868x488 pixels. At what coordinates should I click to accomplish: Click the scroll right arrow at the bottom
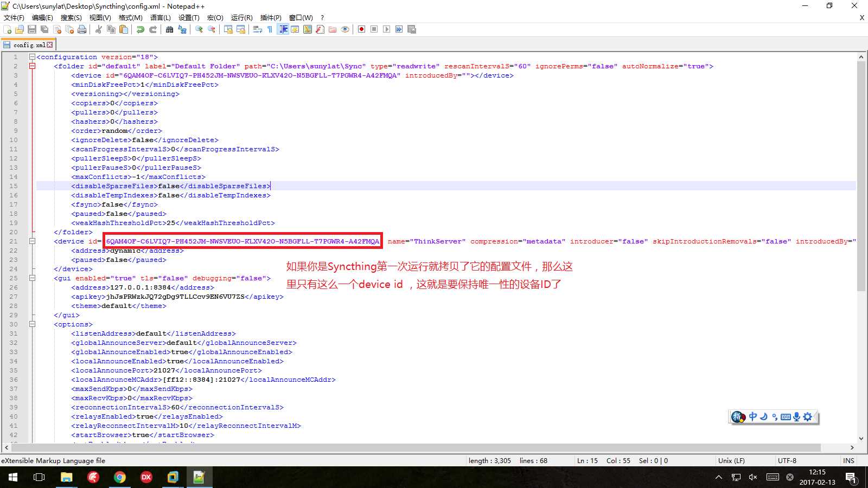click(x=852, y=447)
